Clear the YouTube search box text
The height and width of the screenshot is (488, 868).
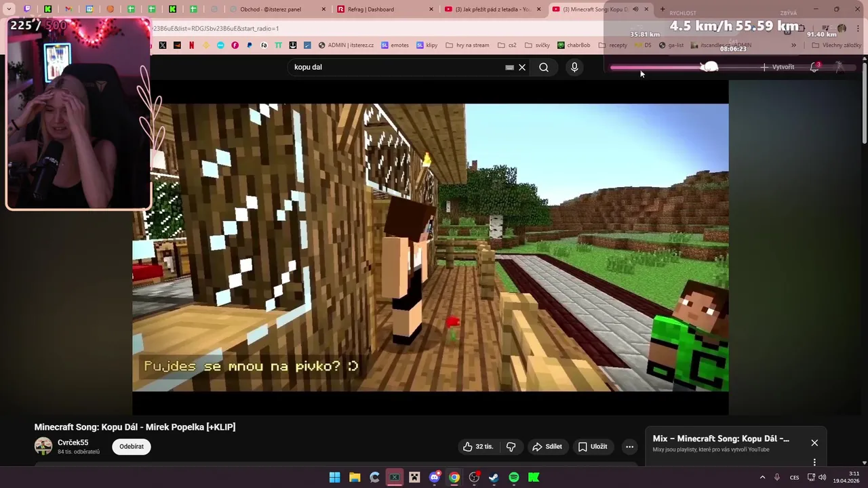coord(522,67)
